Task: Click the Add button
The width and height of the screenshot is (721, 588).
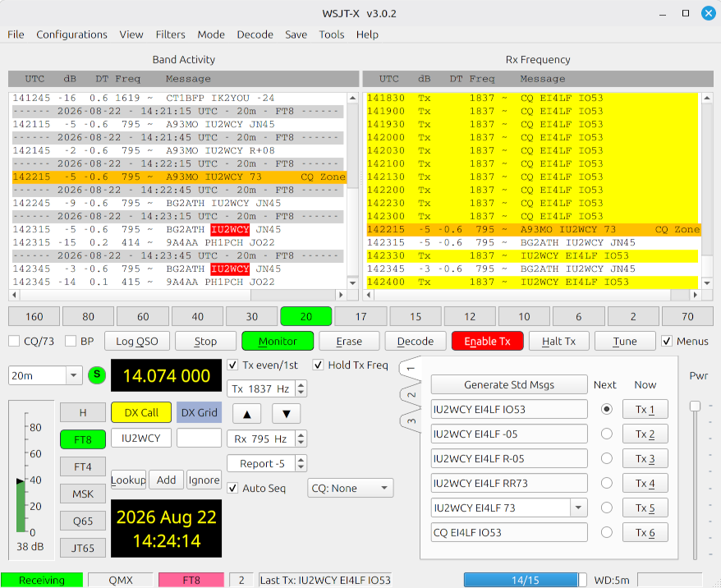Action: tap(166, 480)
